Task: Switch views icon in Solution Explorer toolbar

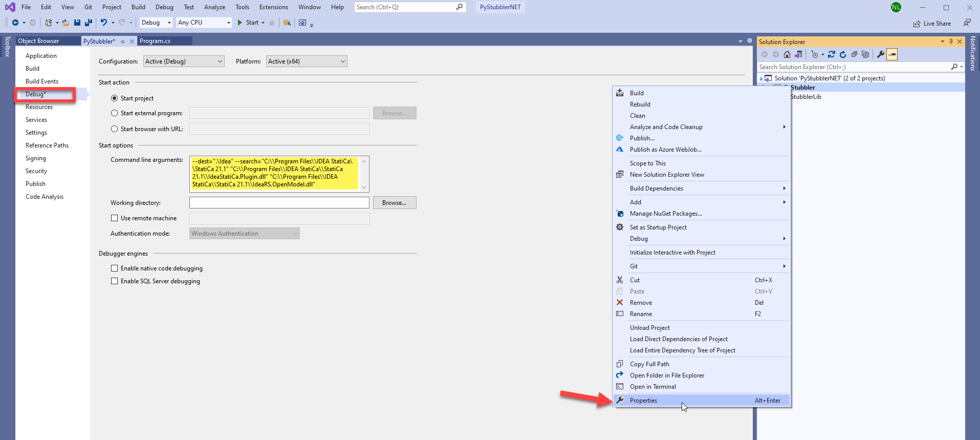Action: point(798,54)
